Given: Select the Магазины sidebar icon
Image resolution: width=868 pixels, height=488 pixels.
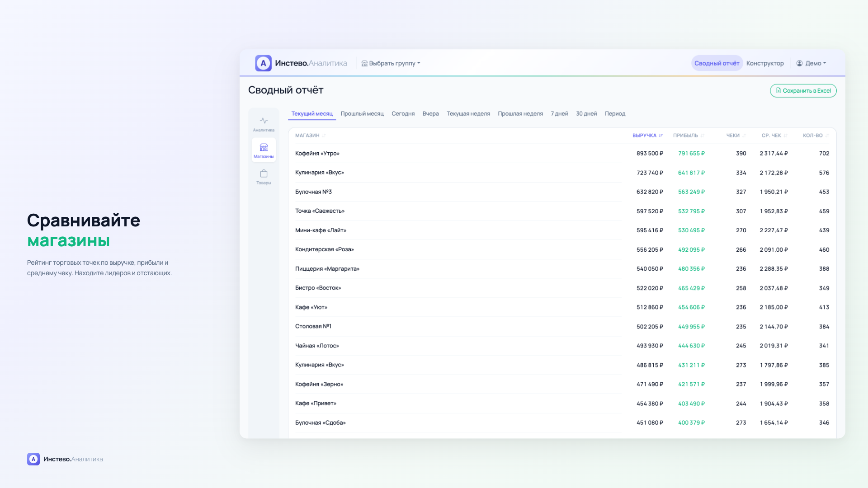Looking at the screenshot, I should click(x=264, y=148).
